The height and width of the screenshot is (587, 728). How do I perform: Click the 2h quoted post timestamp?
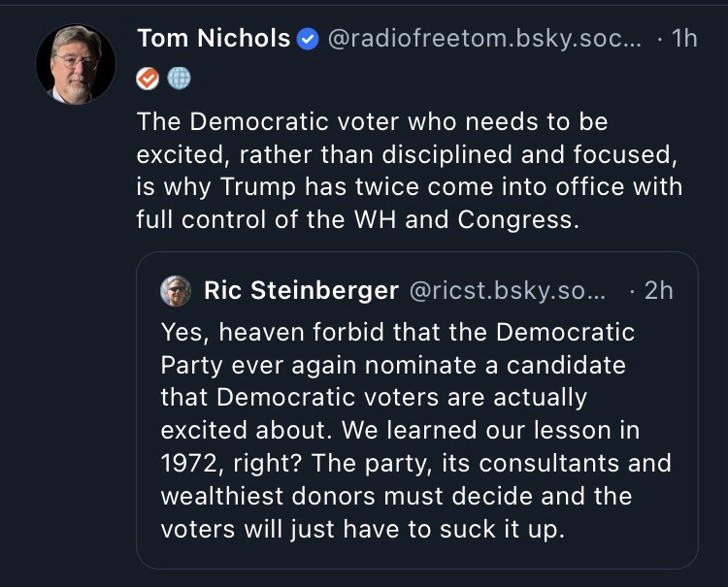point(658,290)
